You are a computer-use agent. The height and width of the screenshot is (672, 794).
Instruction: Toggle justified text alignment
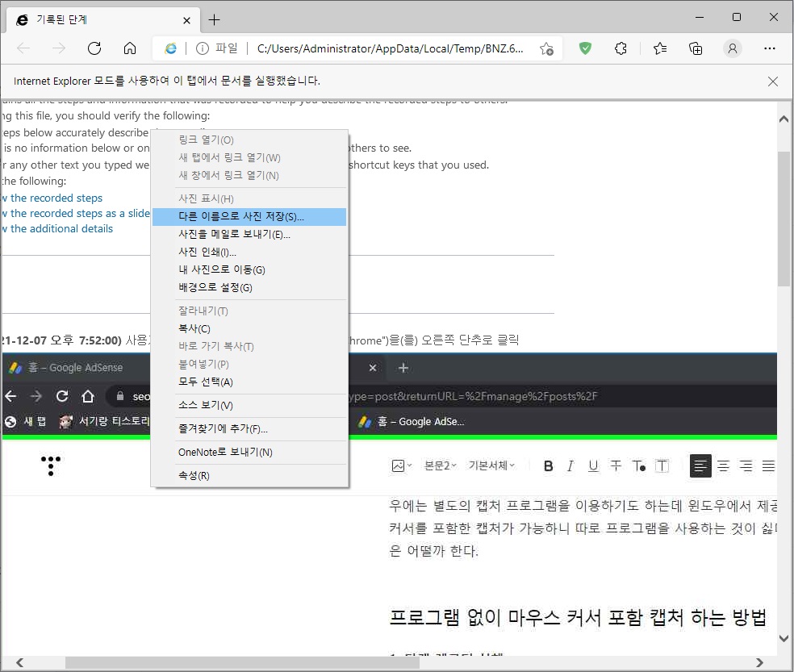click(x=768, y=465)
